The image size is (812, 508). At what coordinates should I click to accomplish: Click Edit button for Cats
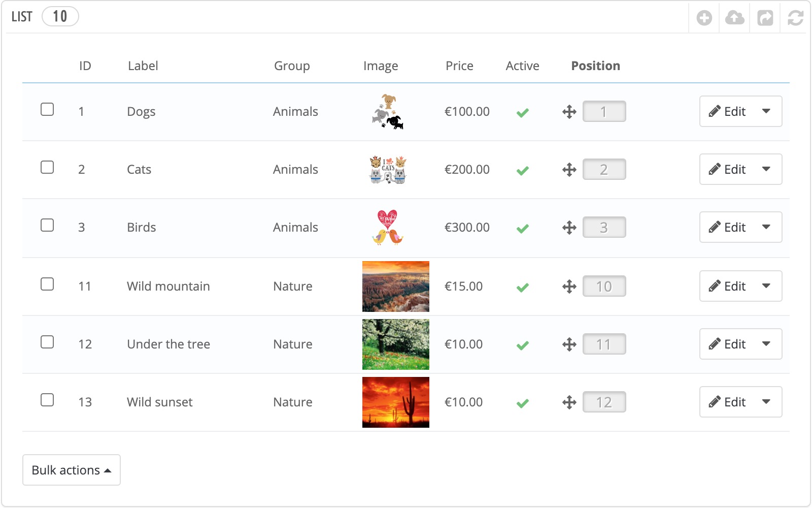(x=727, y=169)
